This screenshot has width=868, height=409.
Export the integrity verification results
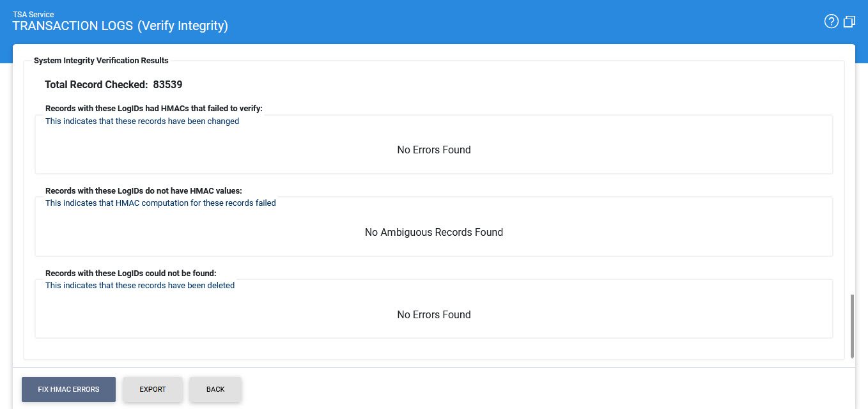point(153,389)
